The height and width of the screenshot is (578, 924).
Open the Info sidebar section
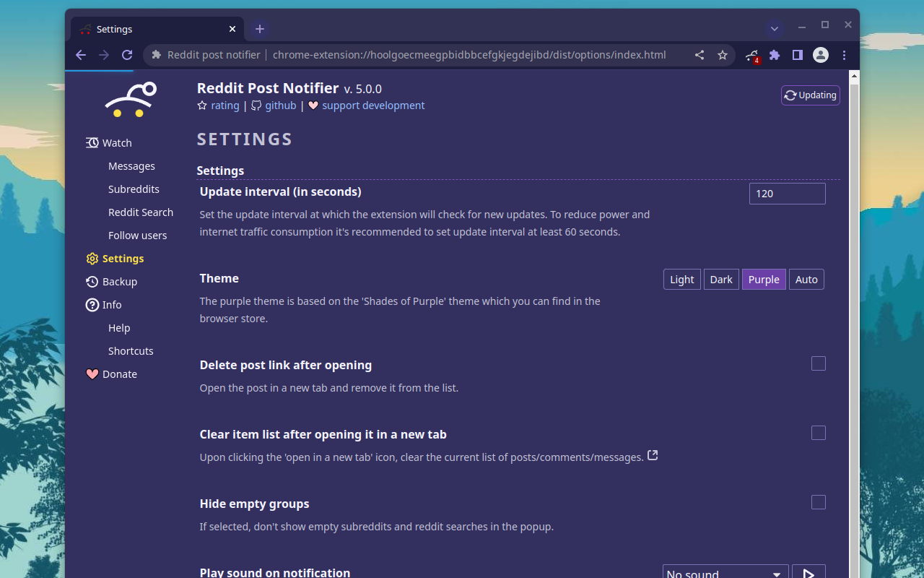point(103,305)
